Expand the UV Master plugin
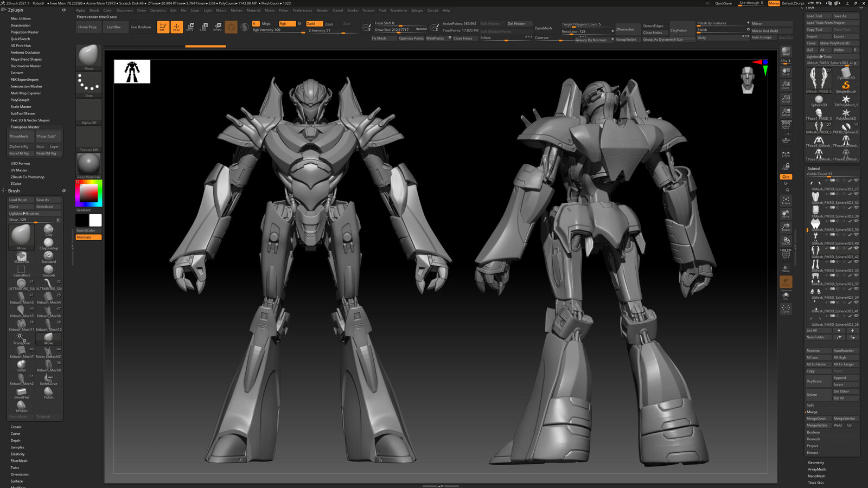Viewport: 868px width, 488px height. [19, 170]
